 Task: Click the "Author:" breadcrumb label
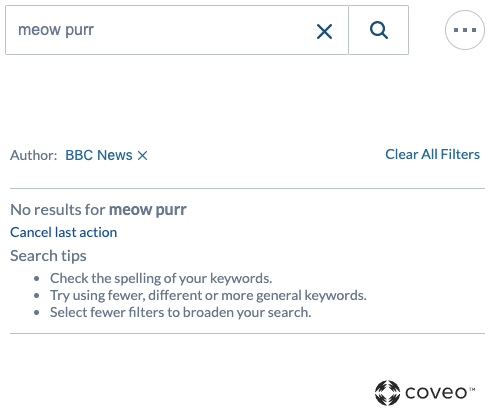pyautogui.click(x=34, y=155)
